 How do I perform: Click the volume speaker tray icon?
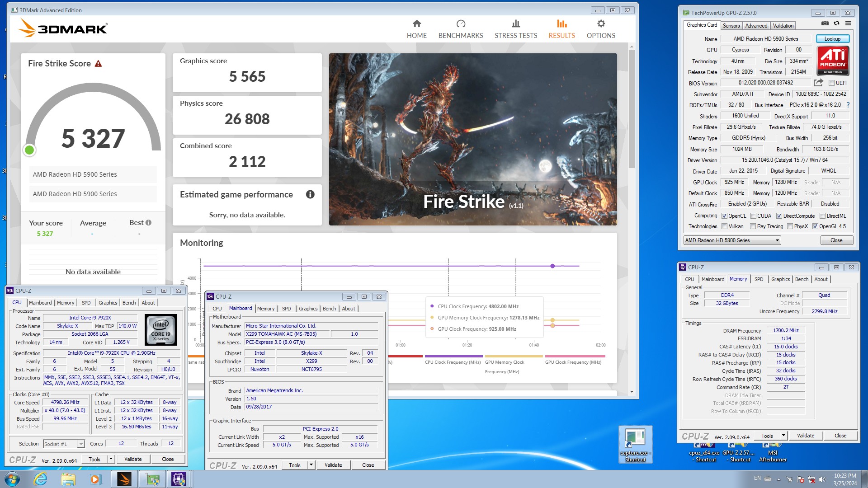[x=822, y=479]
